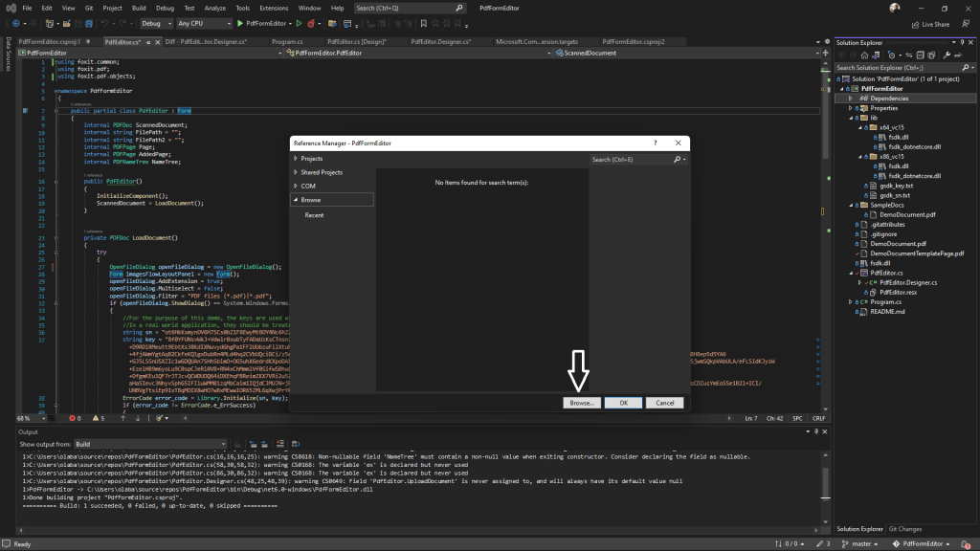980x551 pixels.
Task: Pin the PdfEditor.cs tab
Action: (x=148, y=42)
